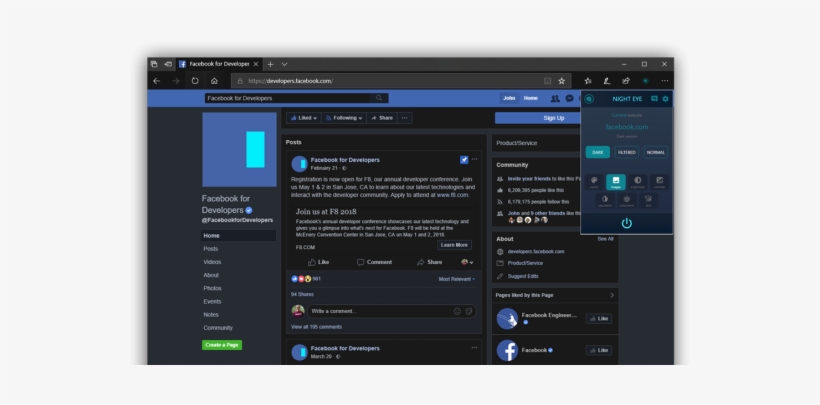Viewport: 820px width, 405px height.
Task: Open a new browser tab
Action: [270, 64]
